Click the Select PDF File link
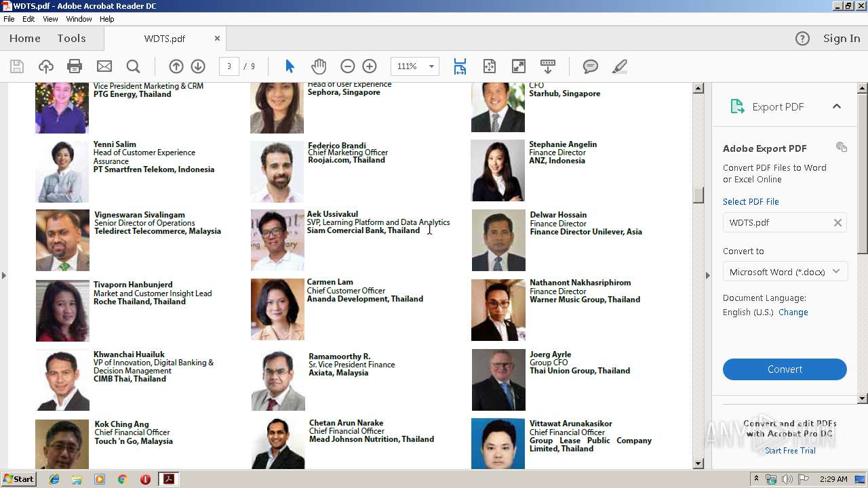This screenshot has width=868, height=488. 751,202
